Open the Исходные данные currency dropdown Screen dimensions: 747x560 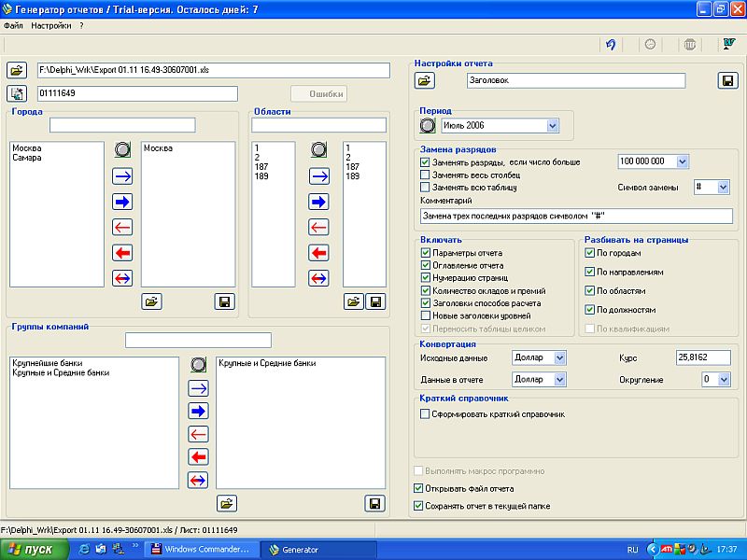tap(559, 357)
